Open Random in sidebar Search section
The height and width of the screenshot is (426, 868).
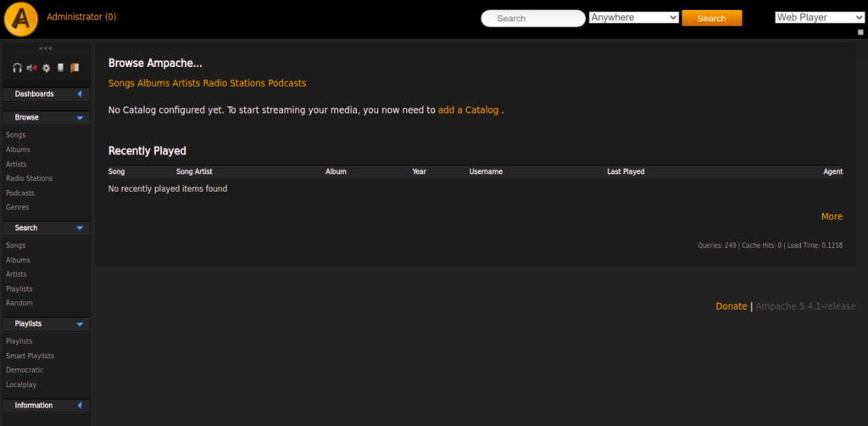[19, 303]
